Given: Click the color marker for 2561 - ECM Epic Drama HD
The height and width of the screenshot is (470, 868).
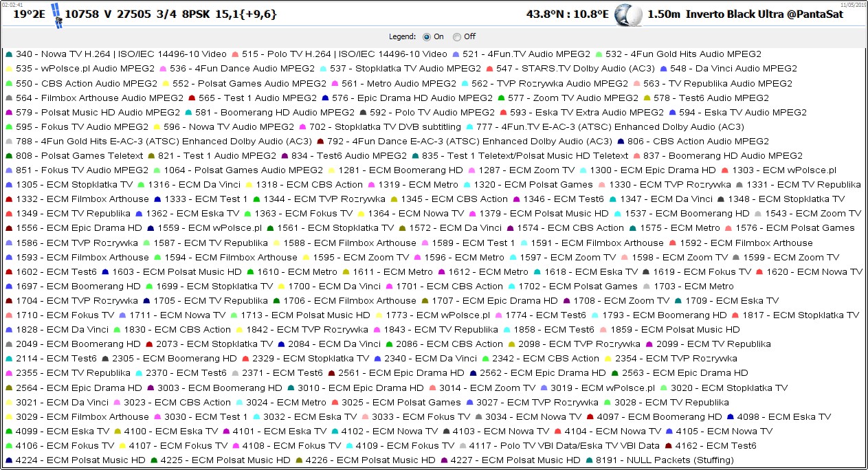Looking at the screenshot, I should tap(331, 373).
